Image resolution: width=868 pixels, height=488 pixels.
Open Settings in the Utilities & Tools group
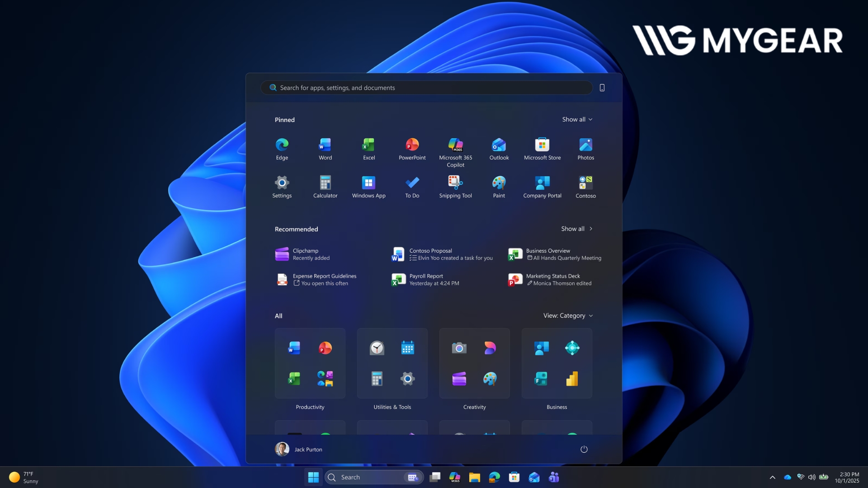pyautogui.click(x=407, y=379)
